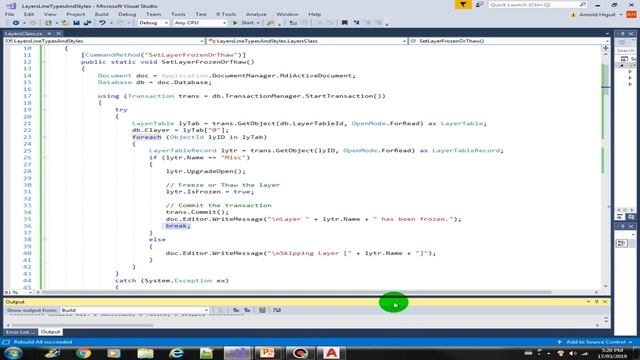This screenshot has width=640, height=360.
Task: Click the Start debugging play button
Action: pyautogui.click(x=235, y=23)
